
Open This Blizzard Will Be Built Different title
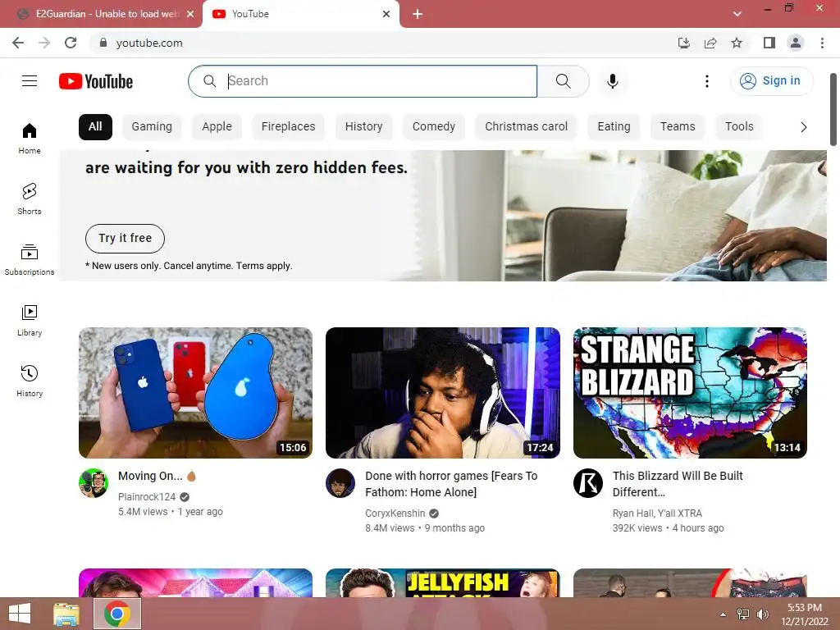pos(678,484)
